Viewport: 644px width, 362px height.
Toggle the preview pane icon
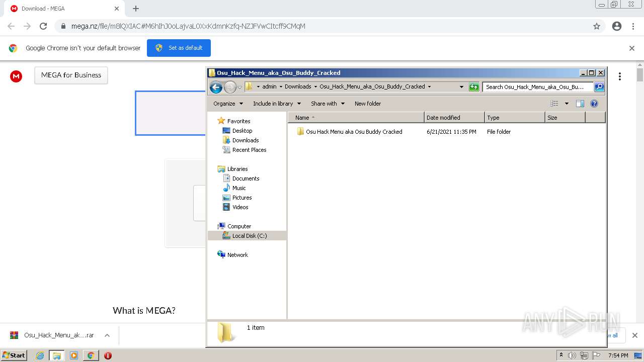(x=580, y=104)
